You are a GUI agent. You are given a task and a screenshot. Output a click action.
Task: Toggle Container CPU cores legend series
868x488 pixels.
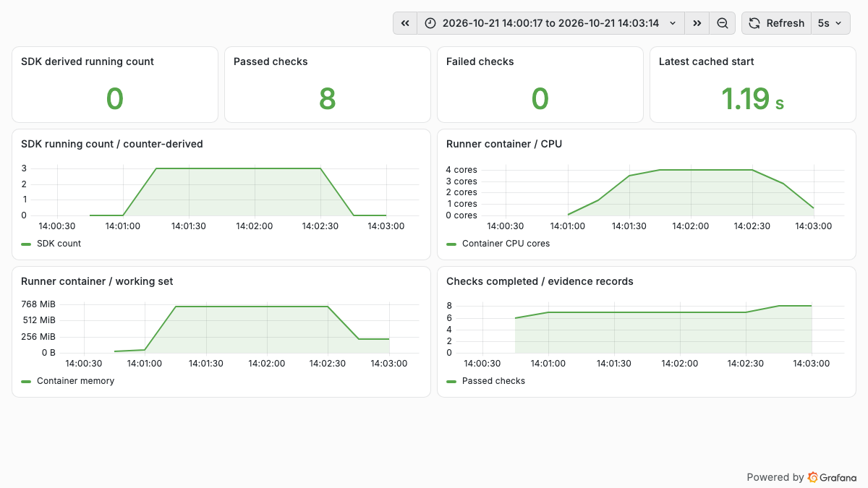click(506, 244)
